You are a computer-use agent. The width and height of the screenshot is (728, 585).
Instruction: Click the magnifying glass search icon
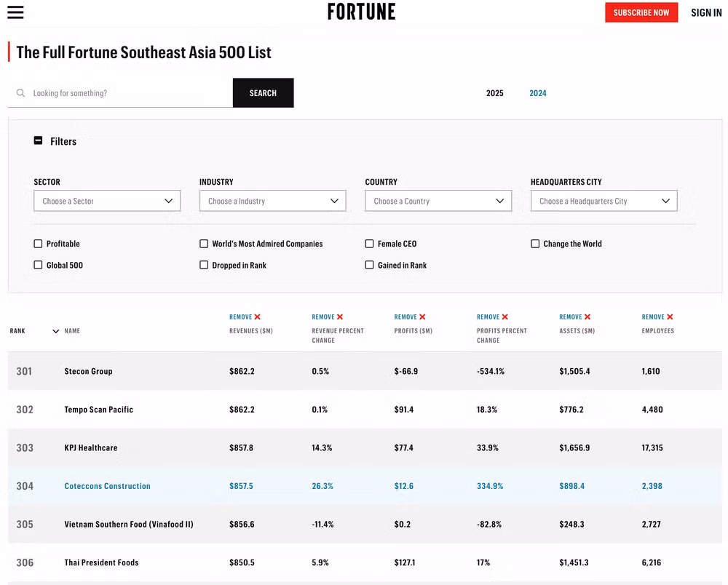coord(20,93)
